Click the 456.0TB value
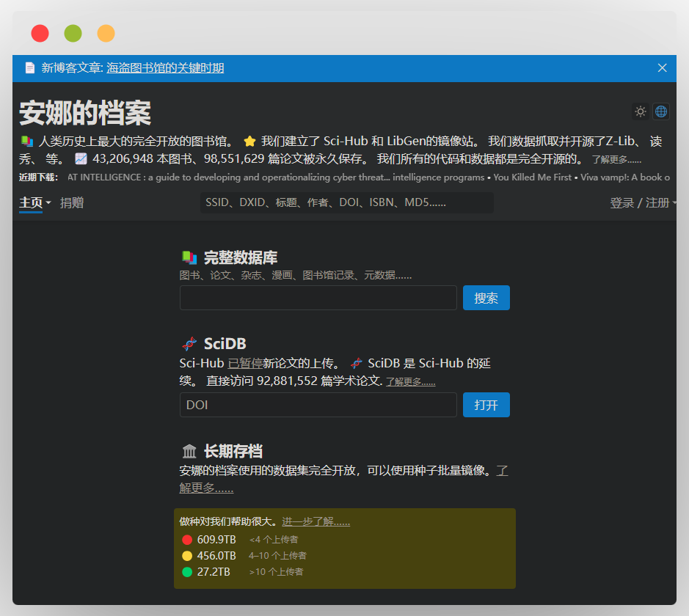 point(216,556)
